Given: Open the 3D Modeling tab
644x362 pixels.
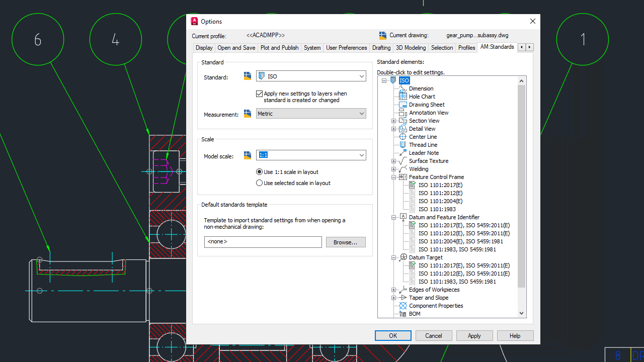Looking at the screenshot, I should (411, 47).
